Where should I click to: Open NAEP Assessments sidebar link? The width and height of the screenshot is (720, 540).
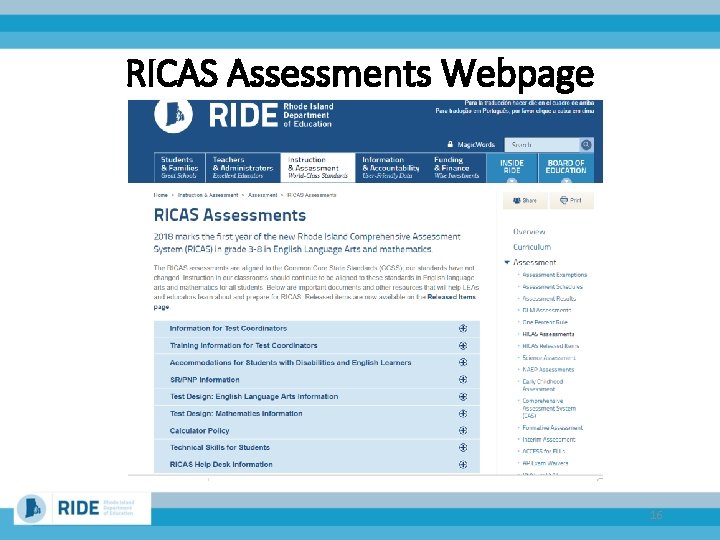click(x=548, y=370)
